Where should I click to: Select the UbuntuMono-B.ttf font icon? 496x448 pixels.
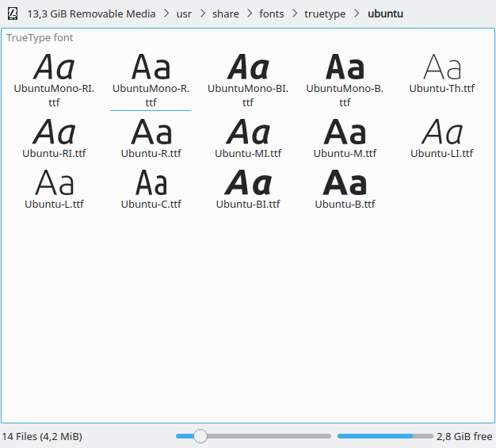345,67
